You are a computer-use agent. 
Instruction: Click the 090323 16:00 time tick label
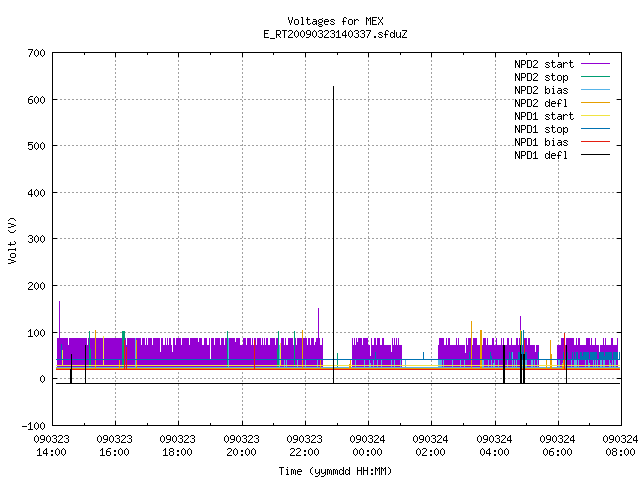coord(115,446)
